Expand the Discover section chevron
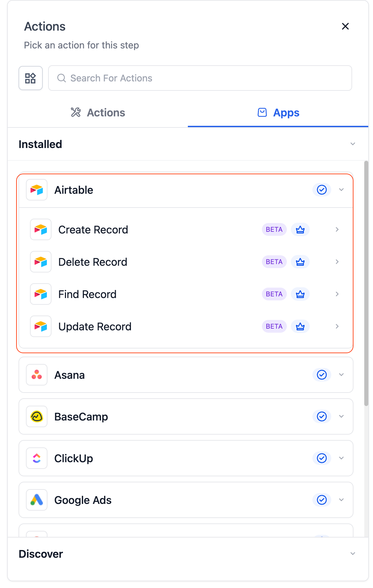 pyautogui.click(x=353, y=554)
